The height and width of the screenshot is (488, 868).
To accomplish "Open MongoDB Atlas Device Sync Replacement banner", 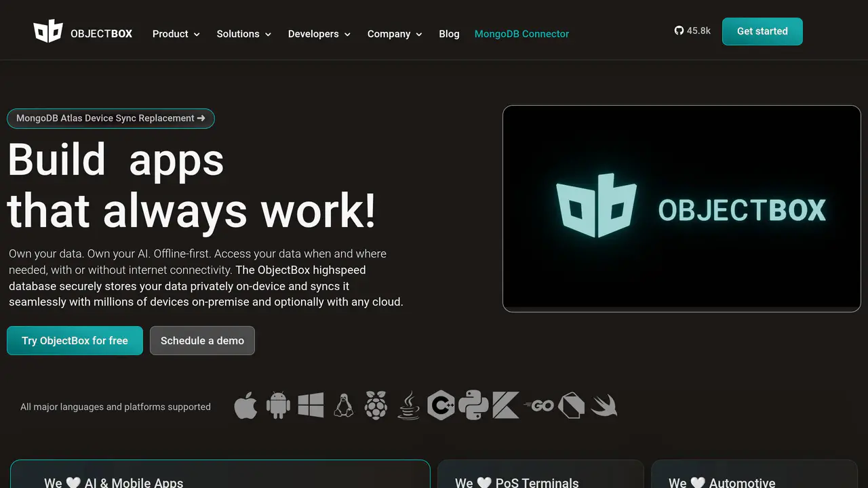I will click(111, 119).
